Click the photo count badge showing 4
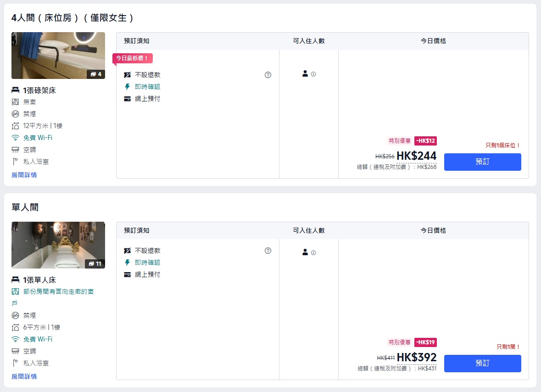Image resolution: width=541 pixels, height=392 pixels. 96,74
